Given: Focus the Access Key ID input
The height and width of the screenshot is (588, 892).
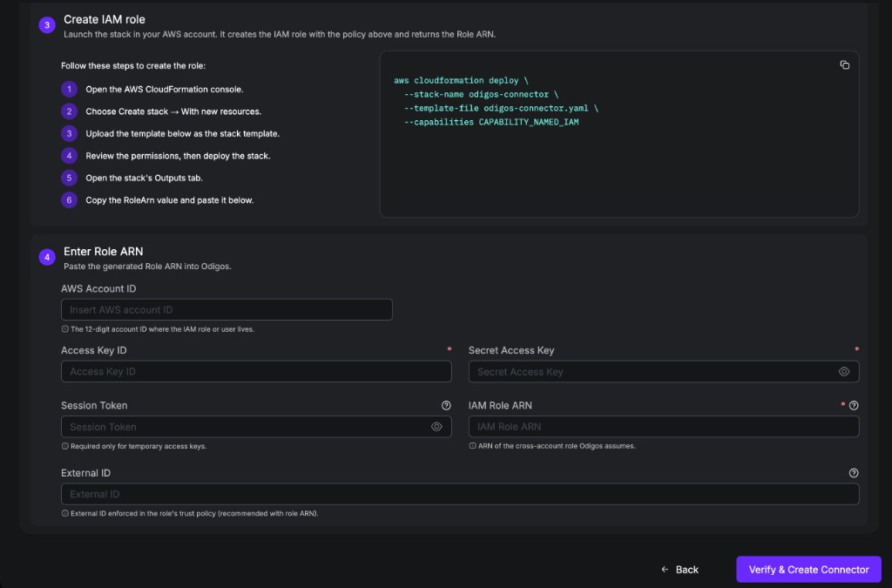Looking at the screenshot, I should click(x=256, y=371).
